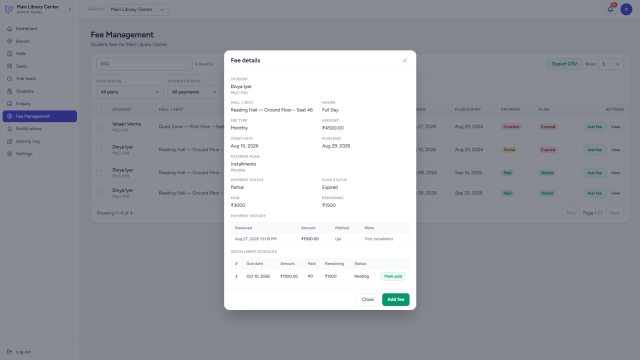Go to Dashboard in sidebar

pos(40,29)
